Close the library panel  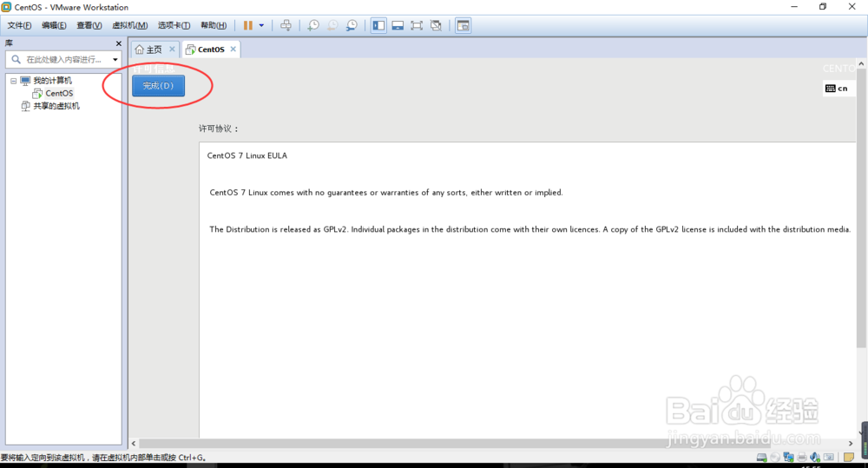pyautogui.click(x=118, y=43)
